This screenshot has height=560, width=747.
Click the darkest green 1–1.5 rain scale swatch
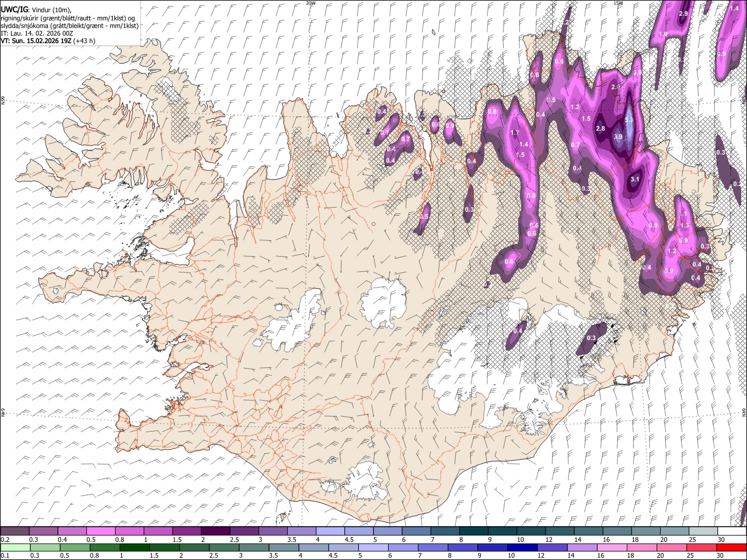click(x=135, y=547)
